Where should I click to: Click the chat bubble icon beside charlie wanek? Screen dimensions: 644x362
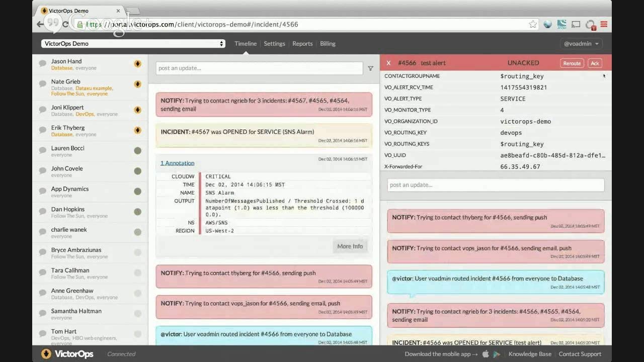pos(43,232)
